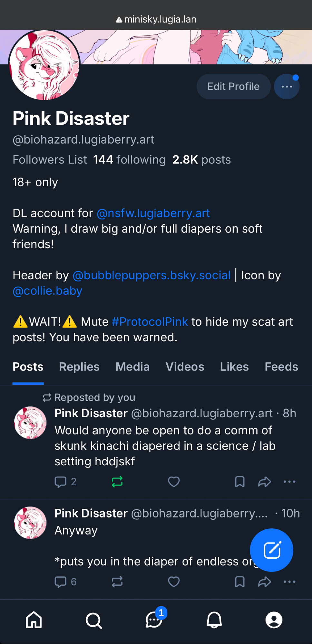Open the Search magnifier icon
Screen dimensions: 312x644
(94, 620)
